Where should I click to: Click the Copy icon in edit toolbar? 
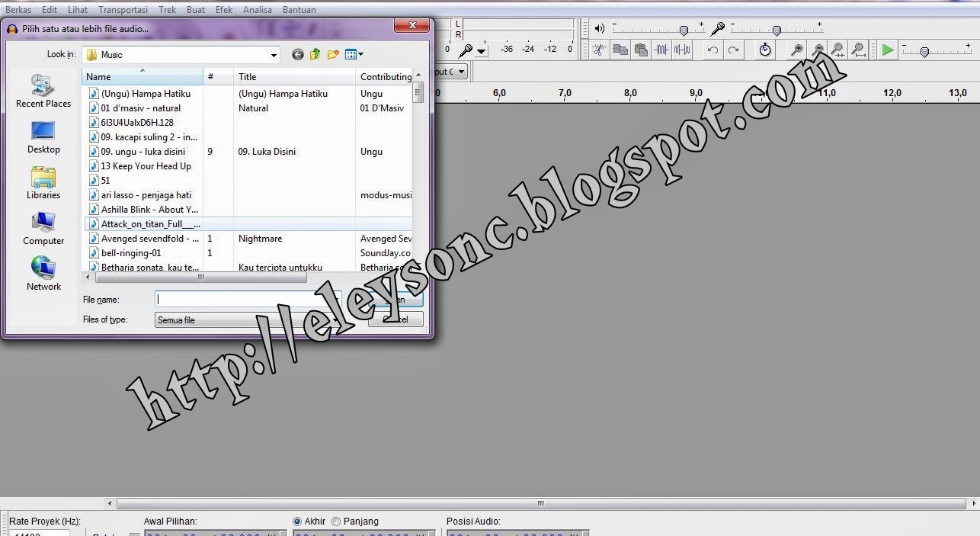pyautogui.click(x=620, y=50)
